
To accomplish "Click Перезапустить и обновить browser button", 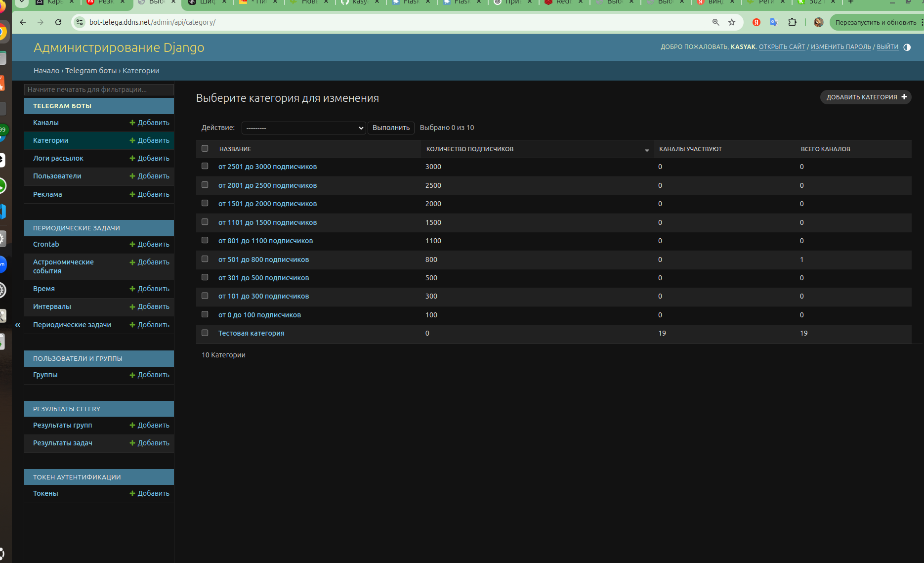I will click(877, 22).
